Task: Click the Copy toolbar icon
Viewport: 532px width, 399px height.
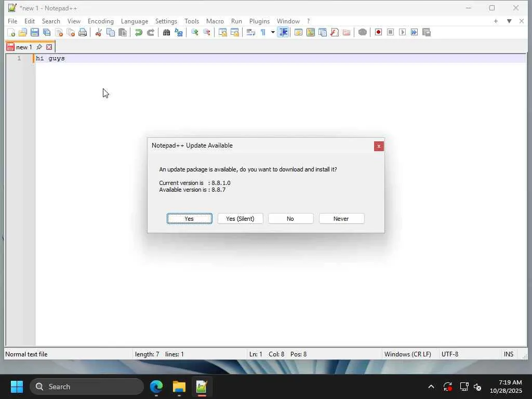Action: tap(111, 32)
